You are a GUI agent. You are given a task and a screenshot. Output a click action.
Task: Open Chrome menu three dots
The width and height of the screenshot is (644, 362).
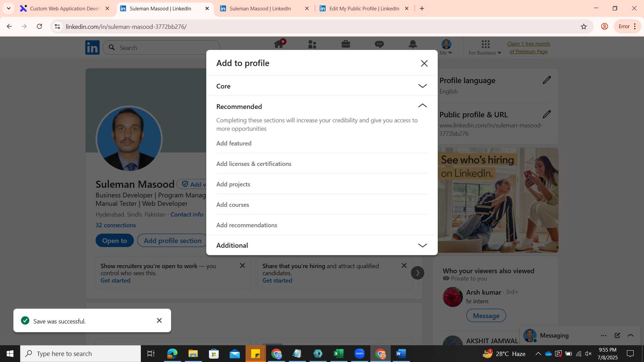point(635,26)
